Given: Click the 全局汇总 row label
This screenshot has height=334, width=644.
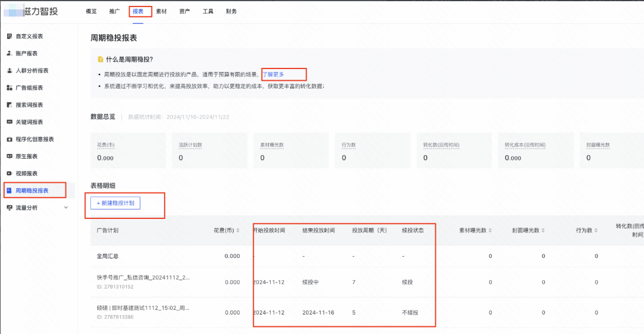Looking at the screenshot, I should pos(107,256).
